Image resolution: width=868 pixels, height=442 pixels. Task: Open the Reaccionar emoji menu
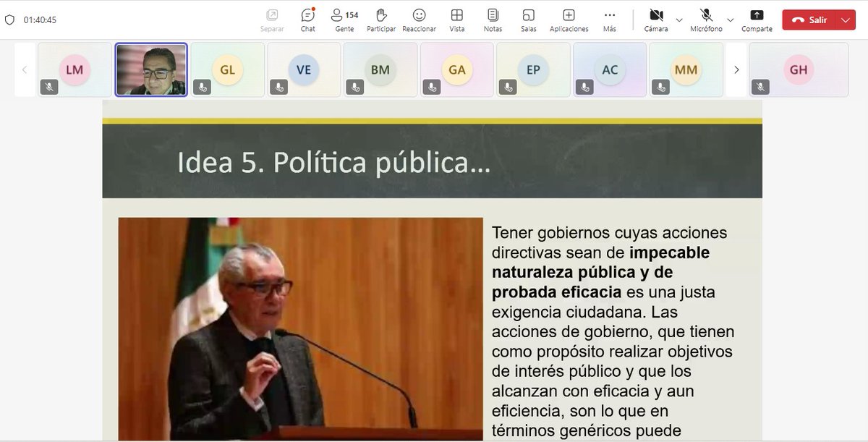click(x=420, y=20)
